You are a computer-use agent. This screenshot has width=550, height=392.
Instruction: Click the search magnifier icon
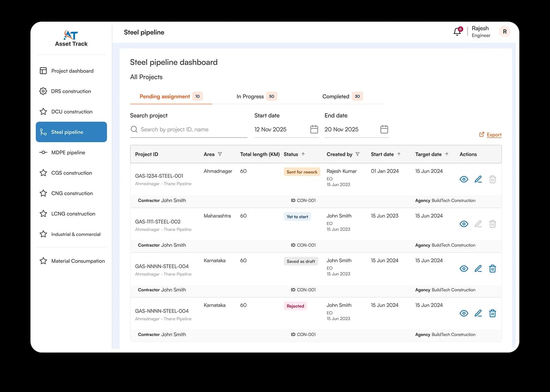click(134, 129)
